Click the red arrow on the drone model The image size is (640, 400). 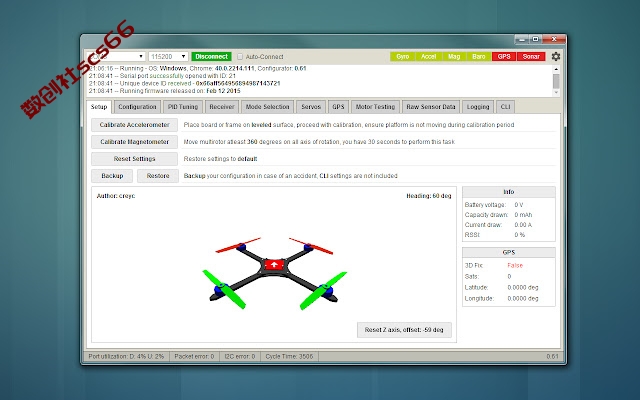point(274,264)
